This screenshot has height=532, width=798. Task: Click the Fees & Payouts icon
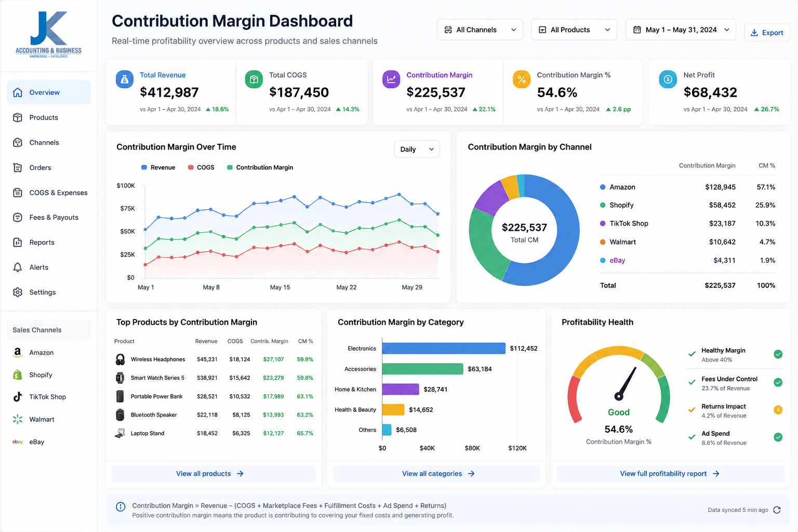tap(18, 217)
